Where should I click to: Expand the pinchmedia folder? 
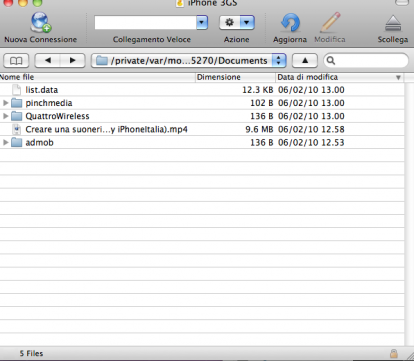(5, 103)
